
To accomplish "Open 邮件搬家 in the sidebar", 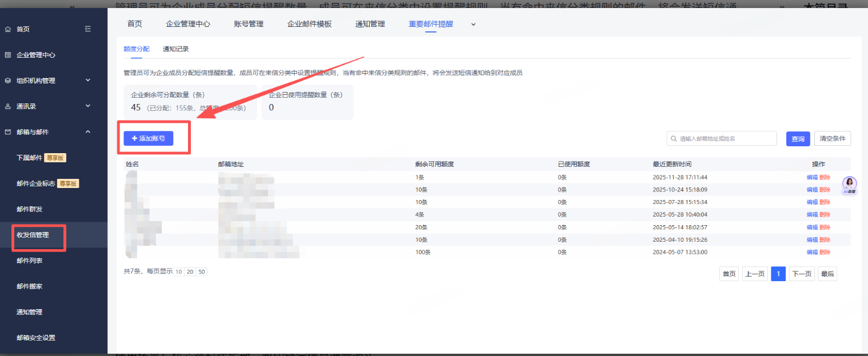I will (x=30, y=286).
